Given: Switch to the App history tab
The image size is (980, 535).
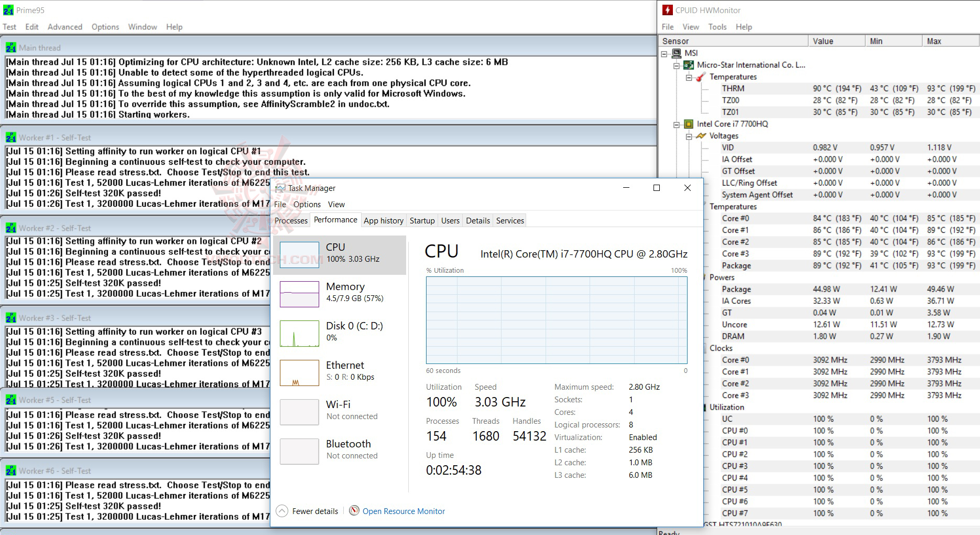Looking at the screenshot, I should tap(384, 221).
